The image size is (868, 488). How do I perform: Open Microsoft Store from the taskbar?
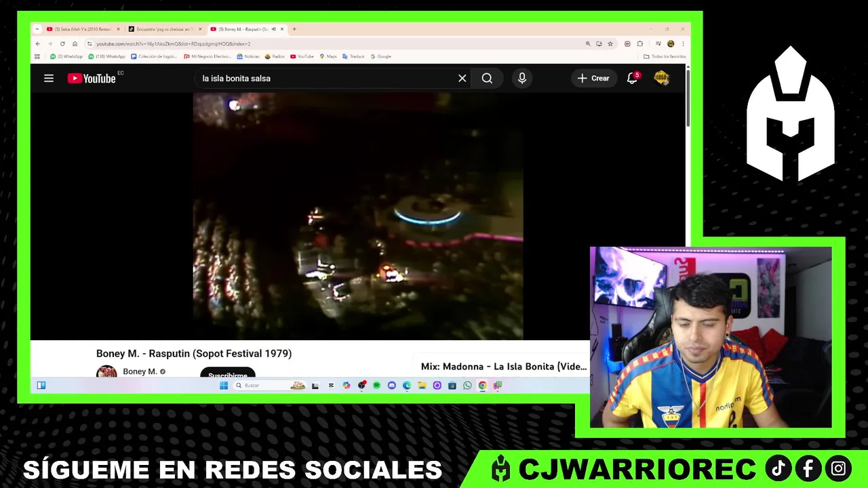pos(452,386)
